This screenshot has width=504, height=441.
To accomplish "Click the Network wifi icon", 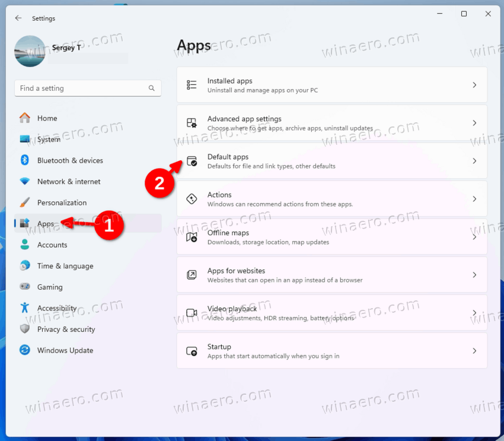I will [25, 181].
